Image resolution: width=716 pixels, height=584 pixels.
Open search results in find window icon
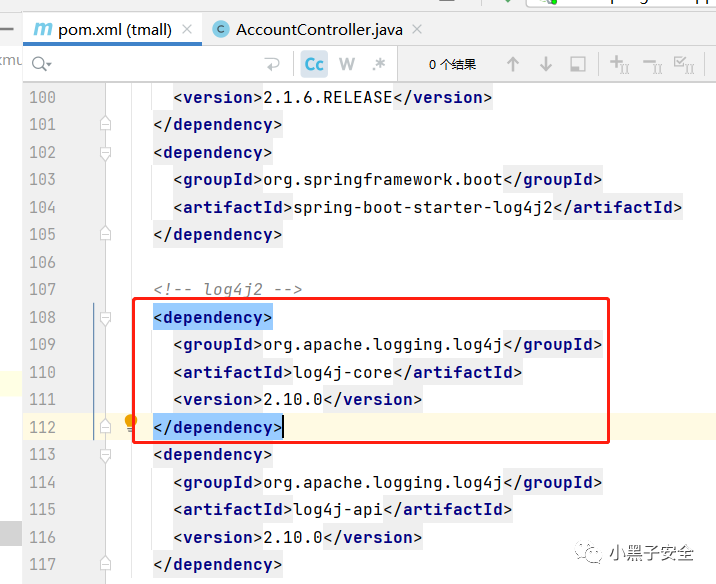578,64
